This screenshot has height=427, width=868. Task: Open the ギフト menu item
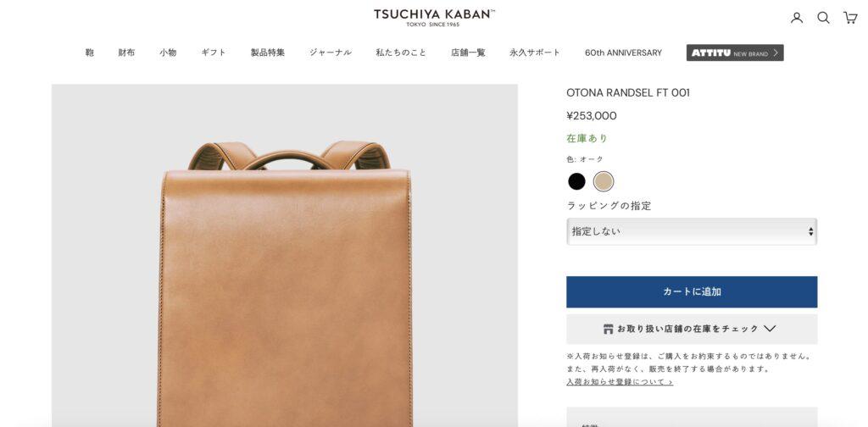[213, 53]
